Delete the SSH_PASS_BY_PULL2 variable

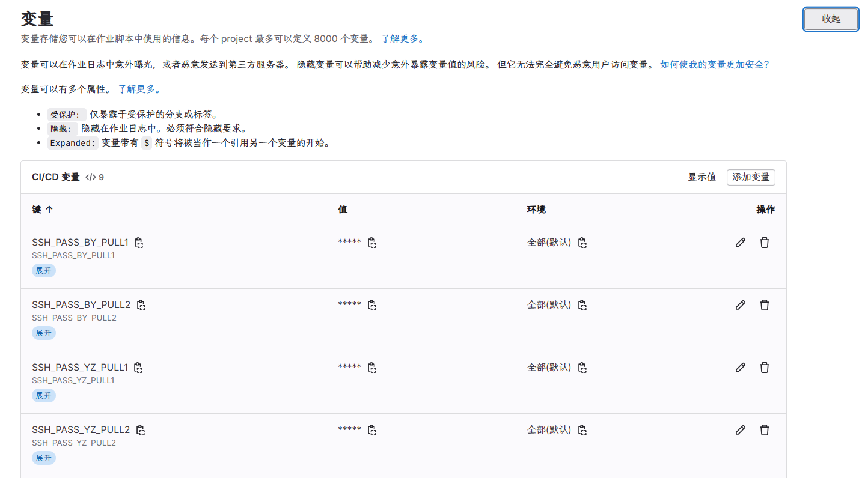pyautogui.click(x=764, y=305)
